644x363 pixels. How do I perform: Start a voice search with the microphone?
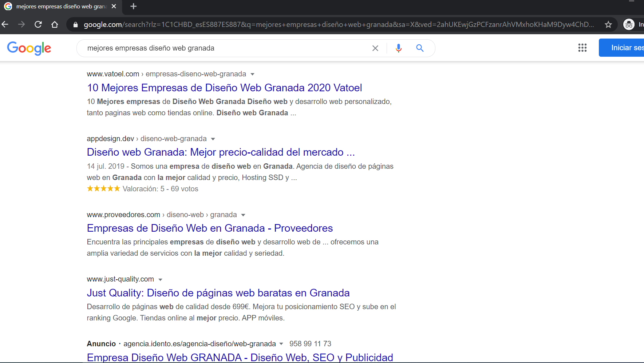[x=398, y=48]
